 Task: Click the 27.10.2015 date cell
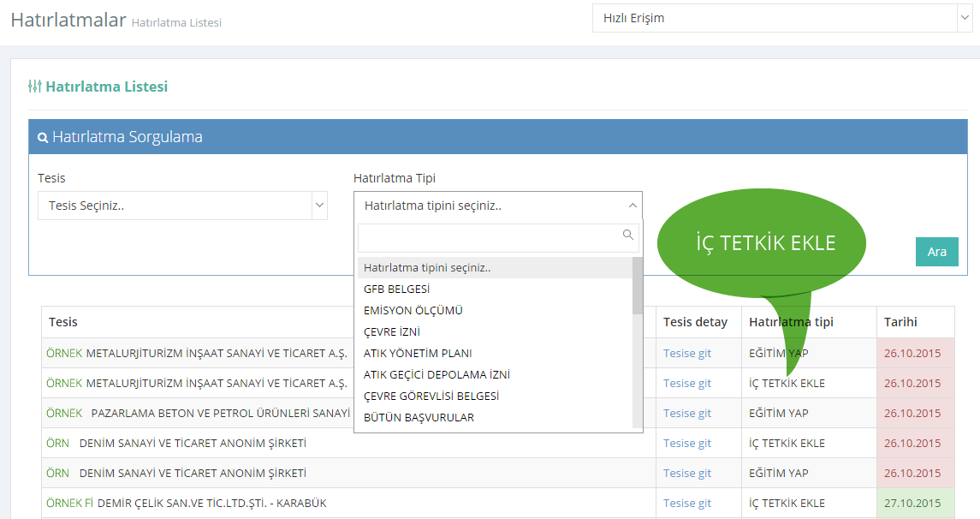pyautogui.click(x=916, y=503)
